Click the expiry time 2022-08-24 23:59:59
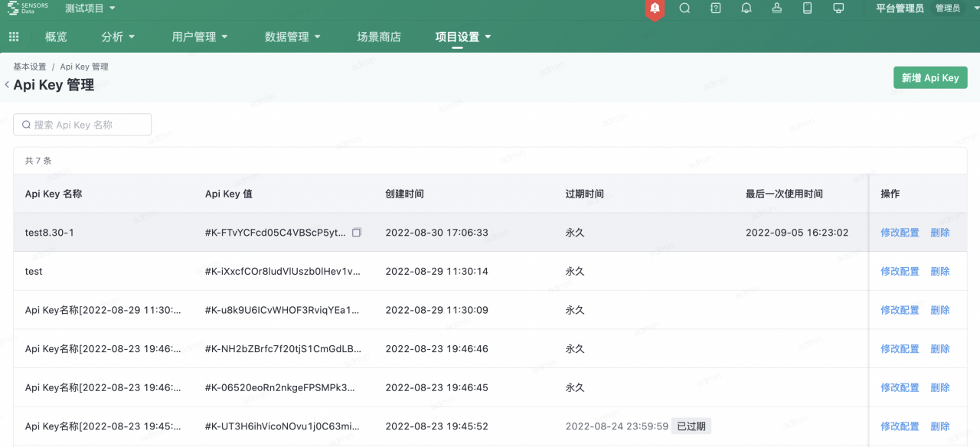 click(617, 426)
